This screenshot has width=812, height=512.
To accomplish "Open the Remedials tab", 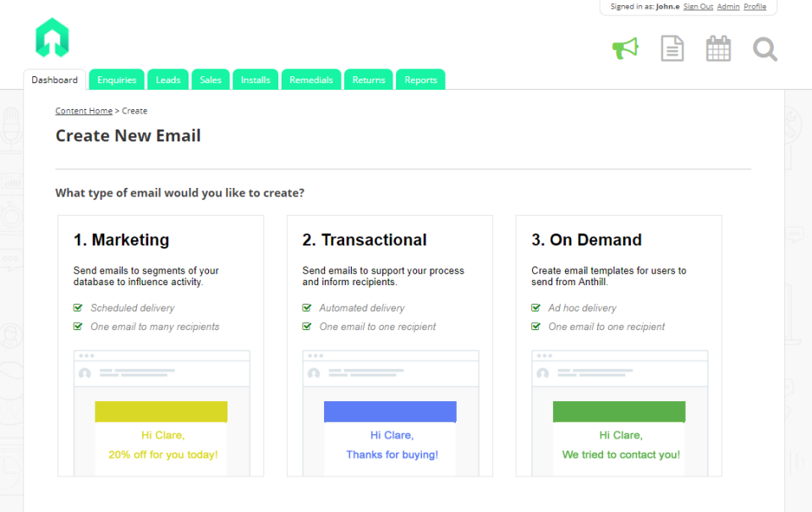I will 311,80.
